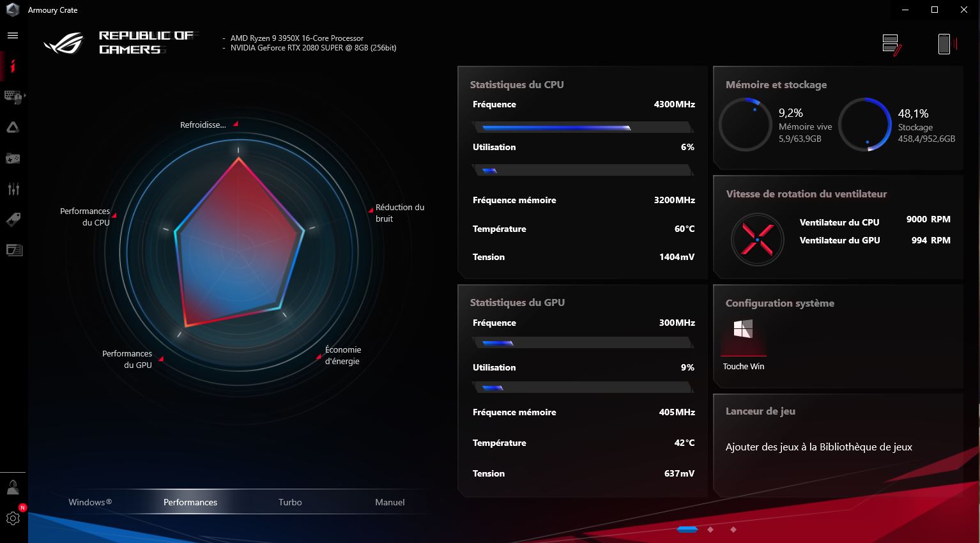This screenshot has width=980, height=543.
Task: Open the Scenario Profiles sliders icon
Action: (13, 189)
